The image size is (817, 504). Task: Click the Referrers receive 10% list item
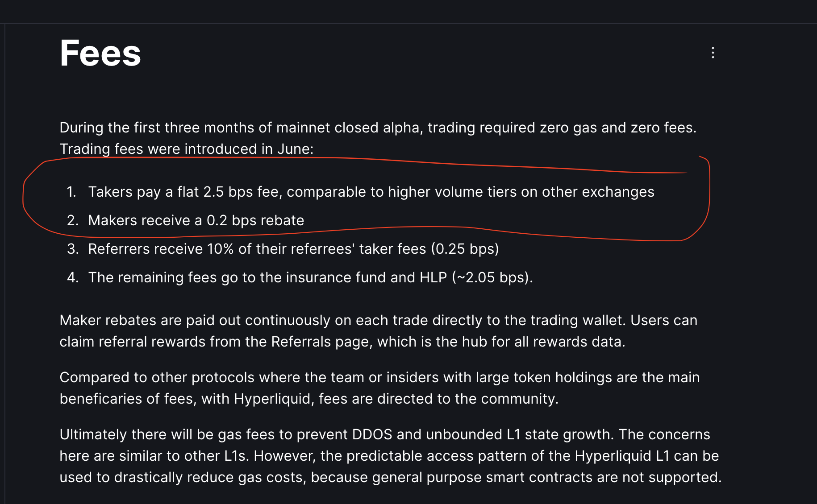click(293, 249)
